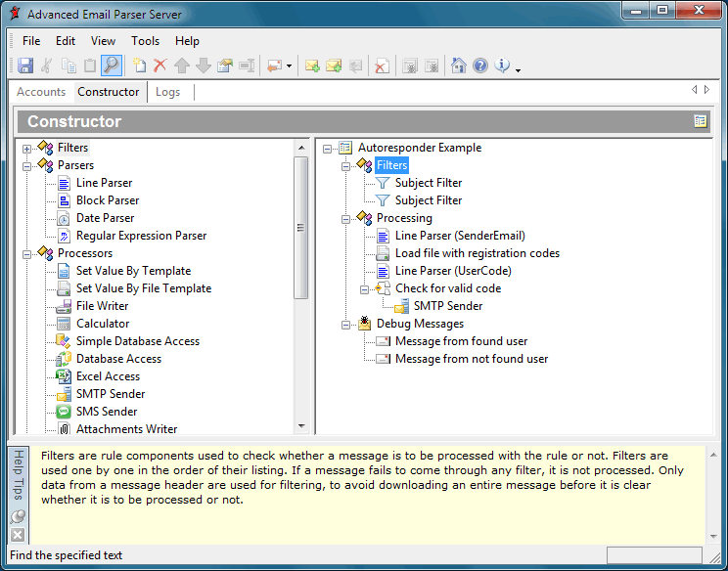Click the red X Delete toolbar icon

[x=160, y=66]
